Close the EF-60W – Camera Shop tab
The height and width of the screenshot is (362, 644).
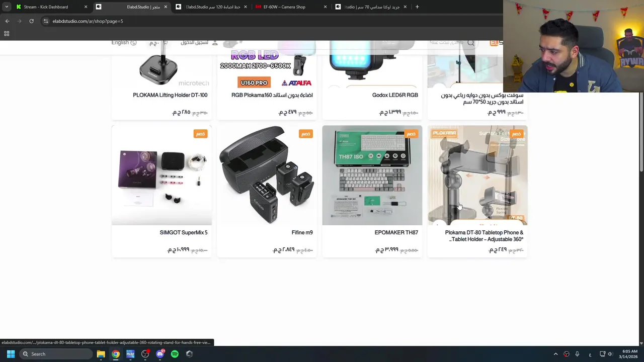click(x=325, y=7)
